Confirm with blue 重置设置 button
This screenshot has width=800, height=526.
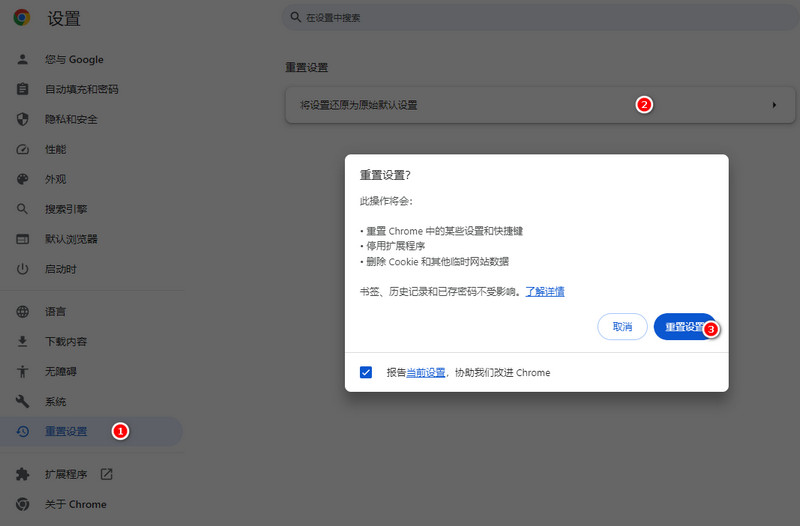[x=685, y=327]
